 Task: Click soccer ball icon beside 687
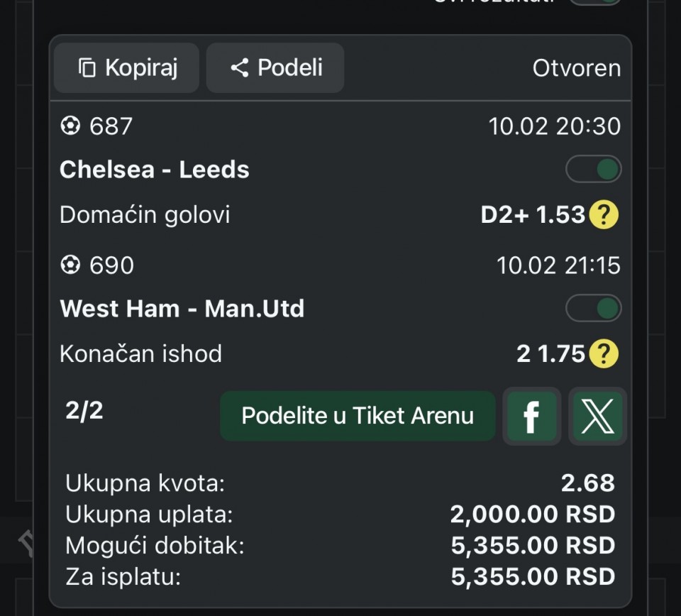pos(70,126)
